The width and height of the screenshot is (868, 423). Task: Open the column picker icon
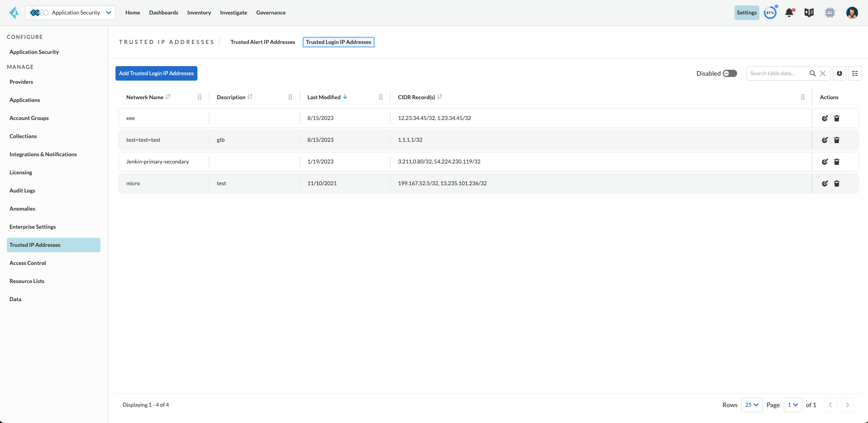(855, 73)
